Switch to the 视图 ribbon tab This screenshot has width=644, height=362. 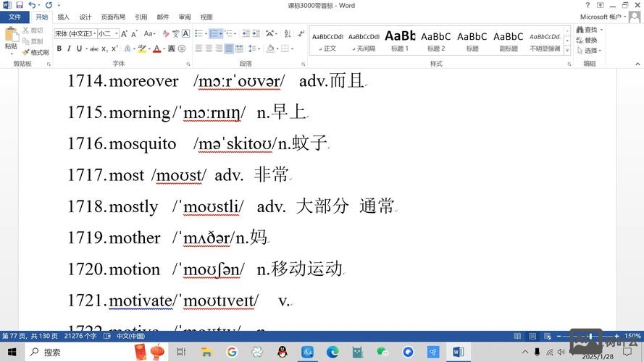(x=206, y=17)
